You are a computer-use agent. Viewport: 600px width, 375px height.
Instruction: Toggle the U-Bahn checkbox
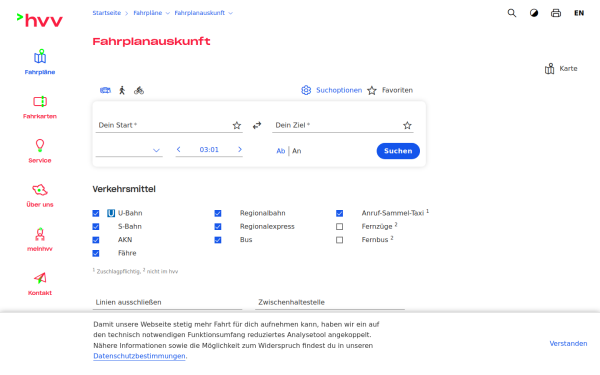pos(96,213)
